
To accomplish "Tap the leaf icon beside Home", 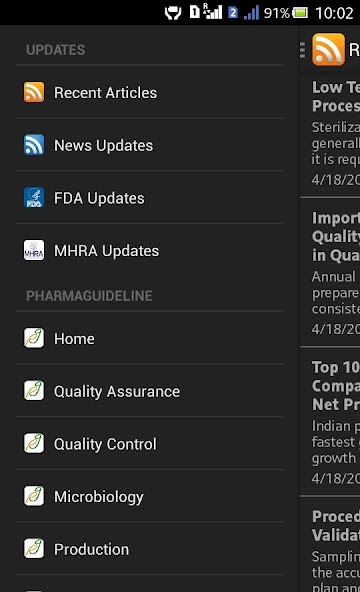I will tap(34, 338).
